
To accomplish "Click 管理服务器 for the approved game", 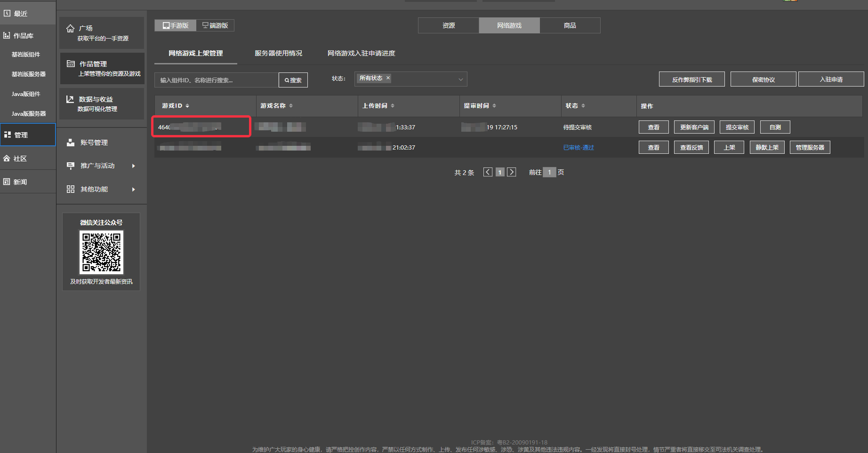I will (x=810, y=147).
